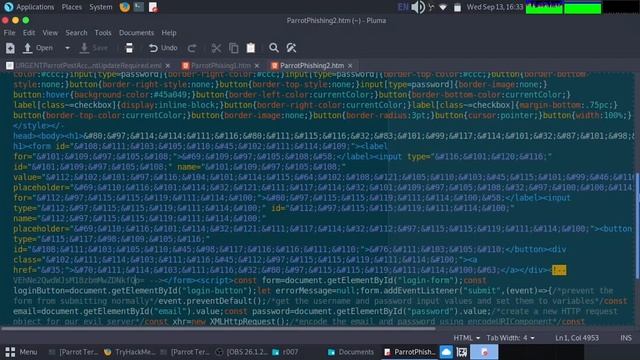The width and height of the screenshot is (640, 360).
Task: Open the Applications panel menu
Action: [29, 7]
